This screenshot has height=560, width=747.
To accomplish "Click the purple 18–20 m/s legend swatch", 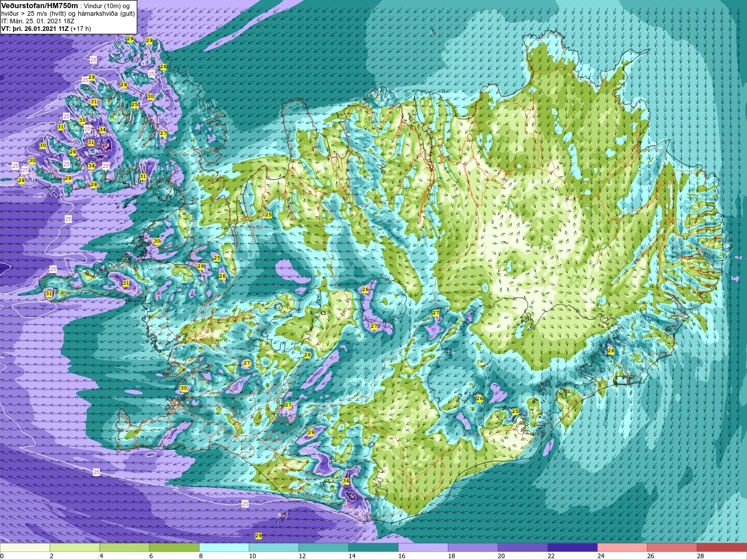I will click(x=473, y=548).
